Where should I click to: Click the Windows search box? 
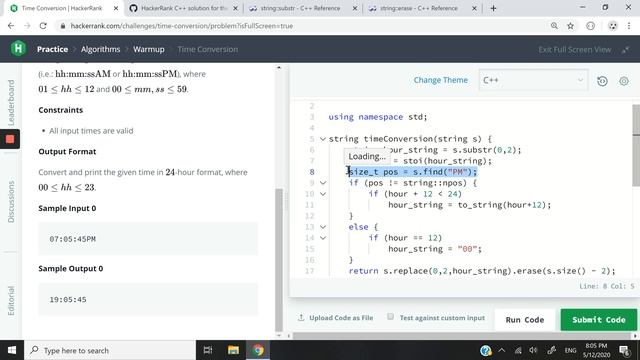pyautogui.click(x=110, y=350)
